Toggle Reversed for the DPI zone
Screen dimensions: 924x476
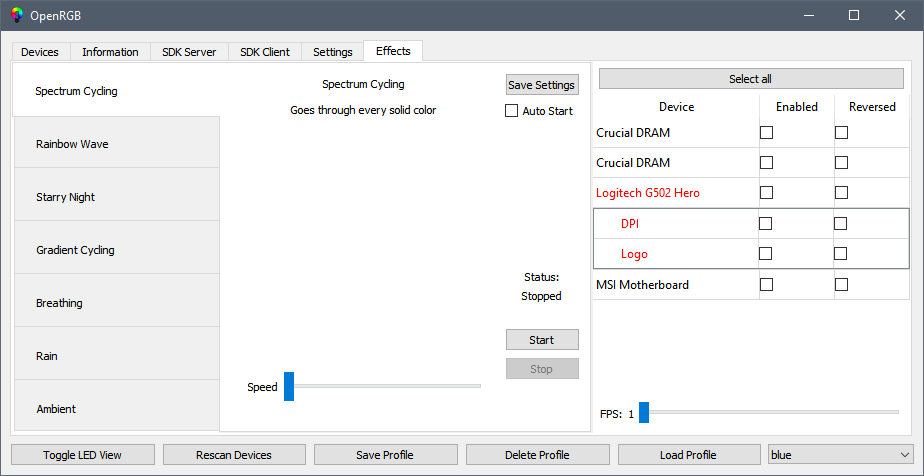click(x=840, y=223)
